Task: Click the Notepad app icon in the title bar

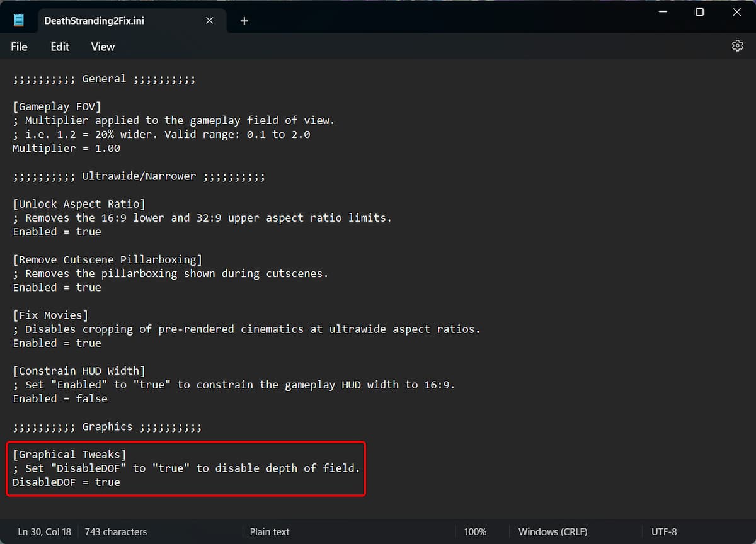Action: pos(19,21)
